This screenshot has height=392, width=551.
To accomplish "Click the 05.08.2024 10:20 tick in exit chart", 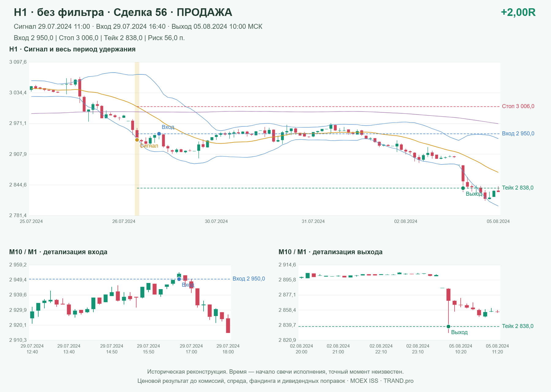I will (x=461, y=349).
